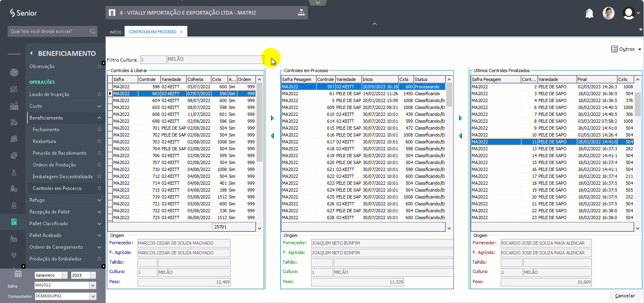
Task: Open the Computador combo box dropdown
Action: (93, 296)
